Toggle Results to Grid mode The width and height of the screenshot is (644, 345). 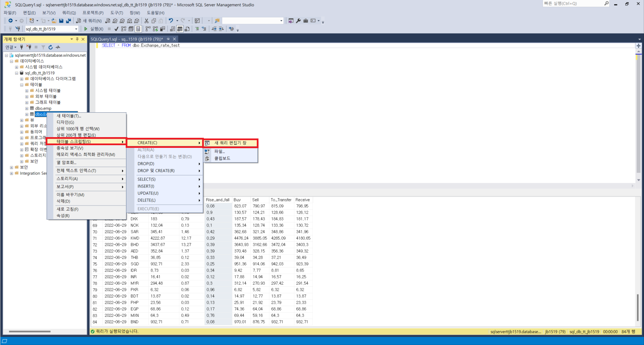pyautogui.click(x=180, y=29)
